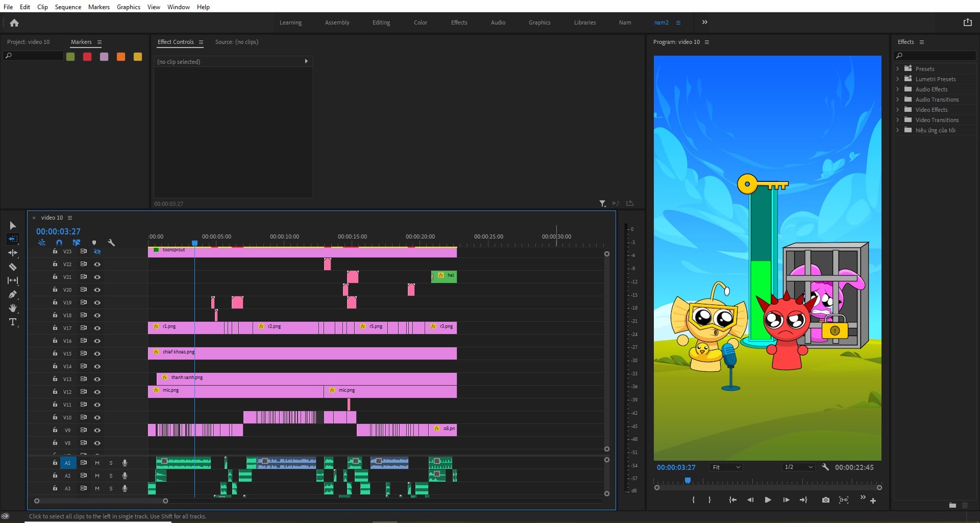This screenshot has width=980, height=523.
Task: Open Source (no clips) tab
Action: click(236, 42)
